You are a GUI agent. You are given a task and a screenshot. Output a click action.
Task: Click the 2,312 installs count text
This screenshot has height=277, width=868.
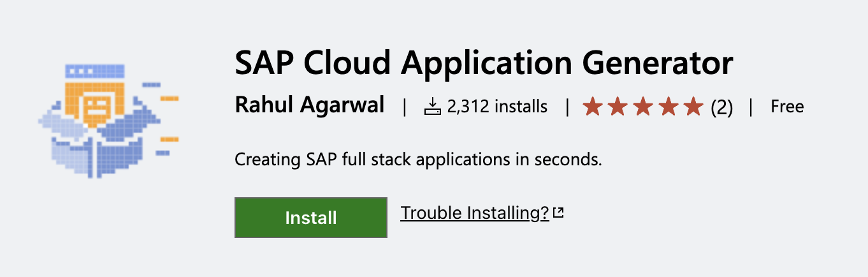pyautogui.click(x=497, y=107)
